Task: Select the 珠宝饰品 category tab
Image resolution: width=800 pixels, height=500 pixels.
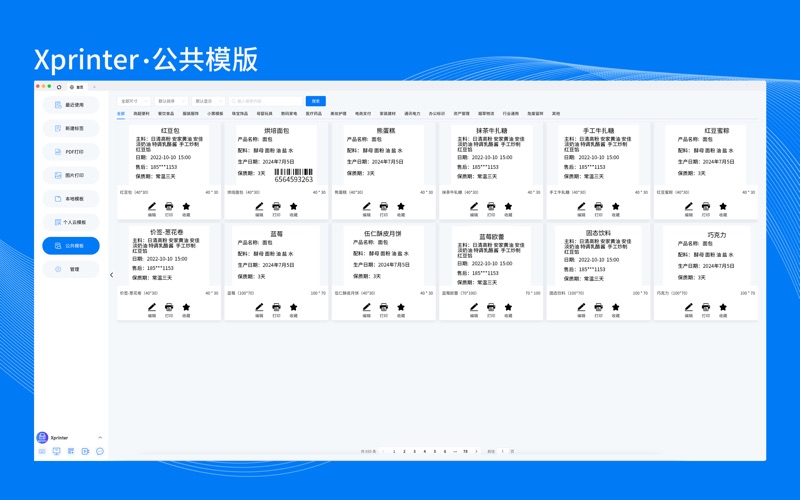Action: pyautogui.click(x=240, y=114)
